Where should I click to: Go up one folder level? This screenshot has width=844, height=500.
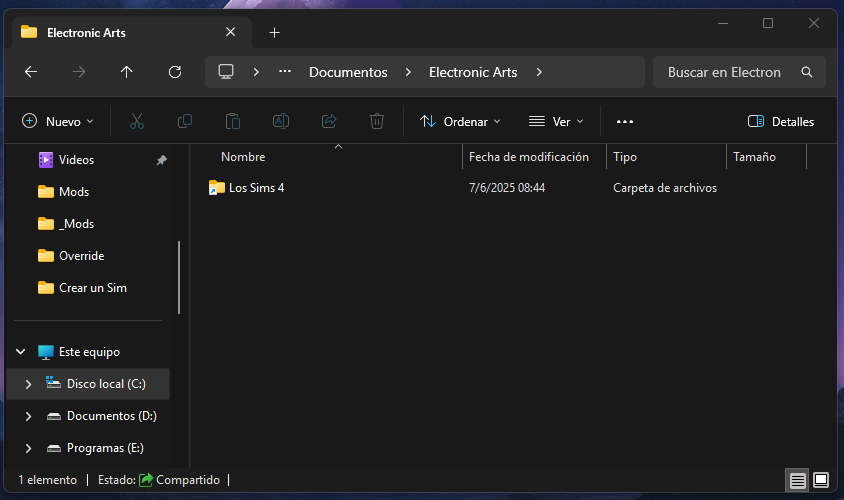(x=126, y=72)
